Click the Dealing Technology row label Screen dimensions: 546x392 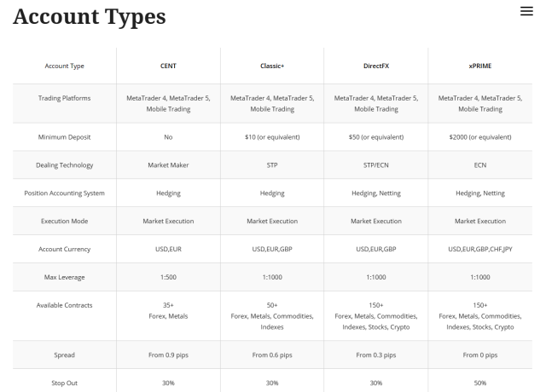65,164
